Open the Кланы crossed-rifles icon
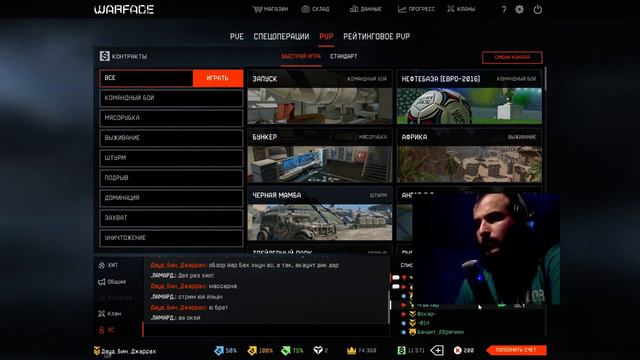Image resolution: width=640 pixels, height=360 pixels. click(451, 9)
